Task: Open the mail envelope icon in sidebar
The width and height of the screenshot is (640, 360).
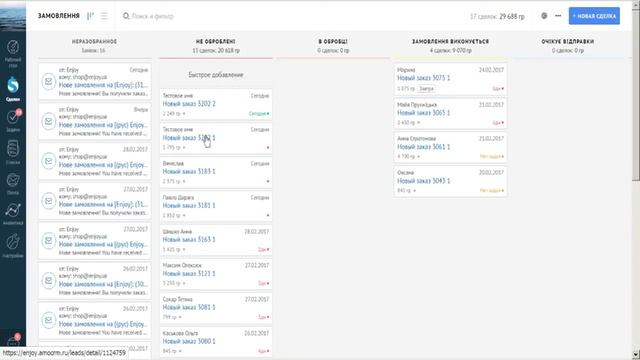Action: tap(13, 180)
